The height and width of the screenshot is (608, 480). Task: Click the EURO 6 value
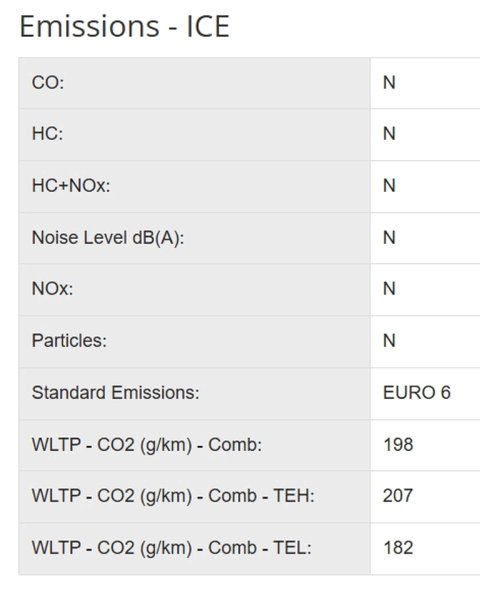tap(417, 393)
